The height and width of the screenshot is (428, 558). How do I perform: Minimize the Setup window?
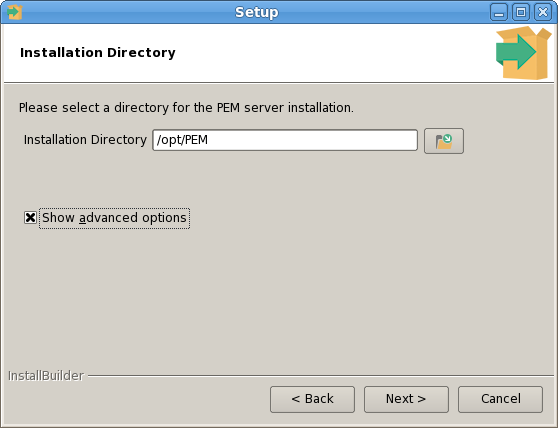pos(499,12)
